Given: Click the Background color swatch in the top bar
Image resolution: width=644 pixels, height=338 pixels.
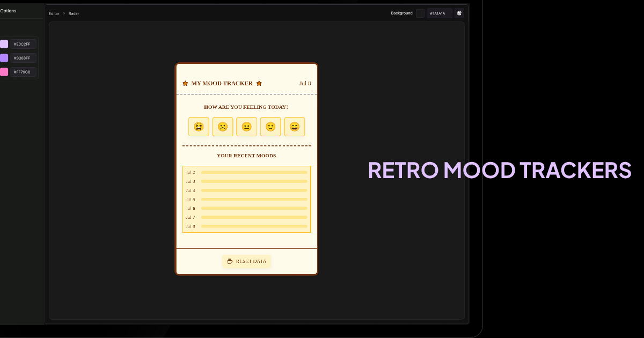Looking at the screenshot, I should point(420,13).
